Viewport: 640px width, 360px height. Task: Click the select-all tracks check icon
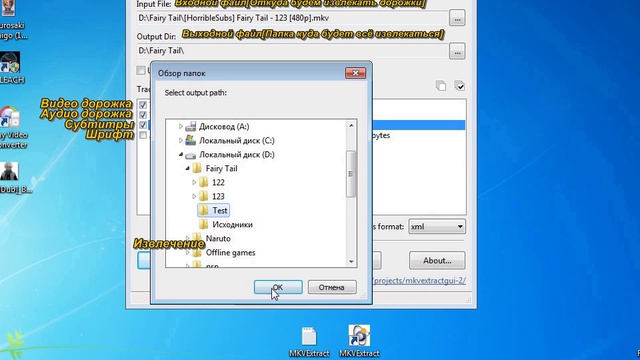[x=460, y=86]
